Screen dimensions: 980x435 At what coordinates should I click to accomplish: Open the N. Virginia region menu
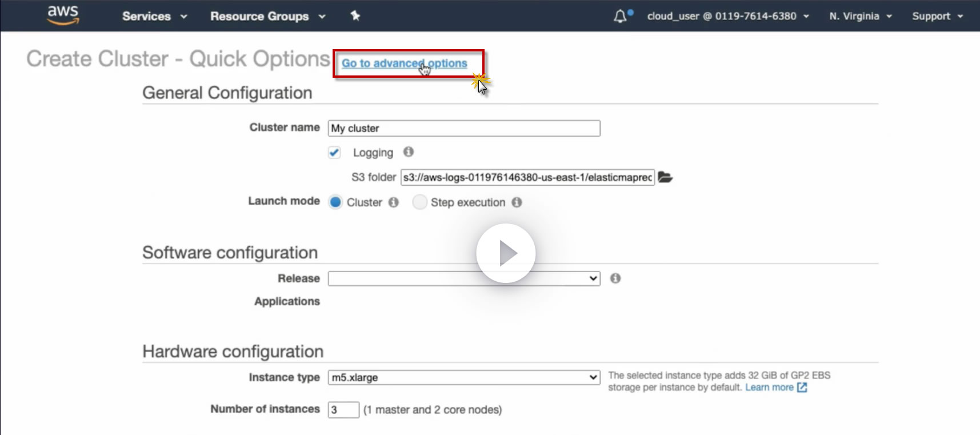tap(861, 16)
